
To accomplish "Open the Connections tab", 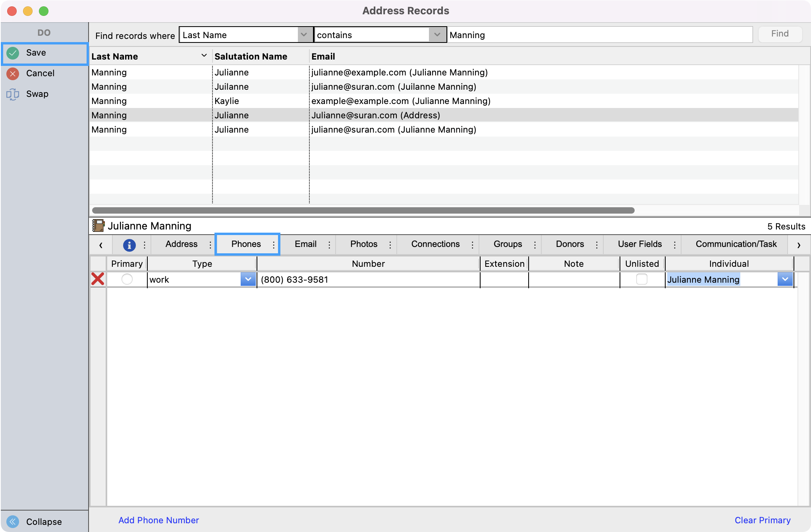I will pyautogui.click(x=435, y=244).
